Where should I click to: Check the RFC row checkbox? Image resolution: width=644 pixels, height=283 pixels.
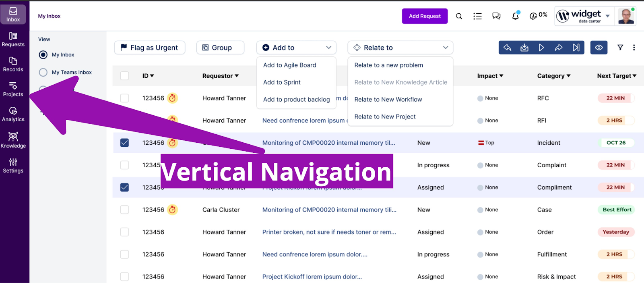coord(125,98)
